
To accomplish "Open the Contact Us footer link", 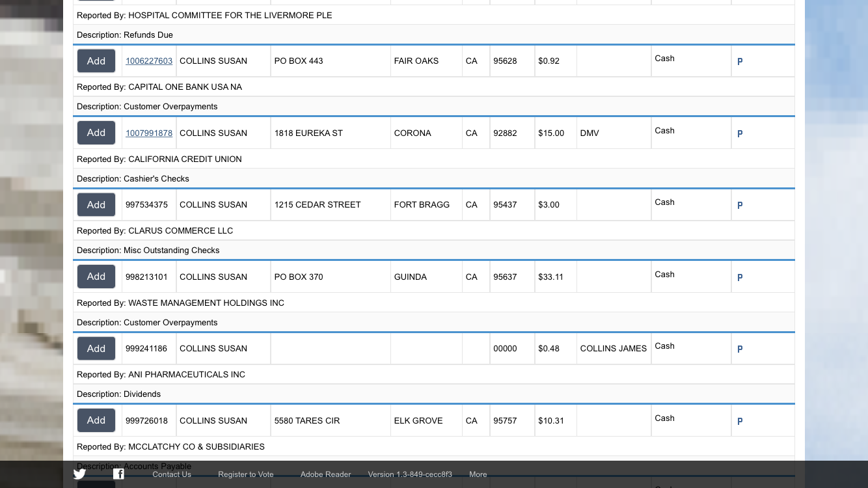I will coord(172,474).
